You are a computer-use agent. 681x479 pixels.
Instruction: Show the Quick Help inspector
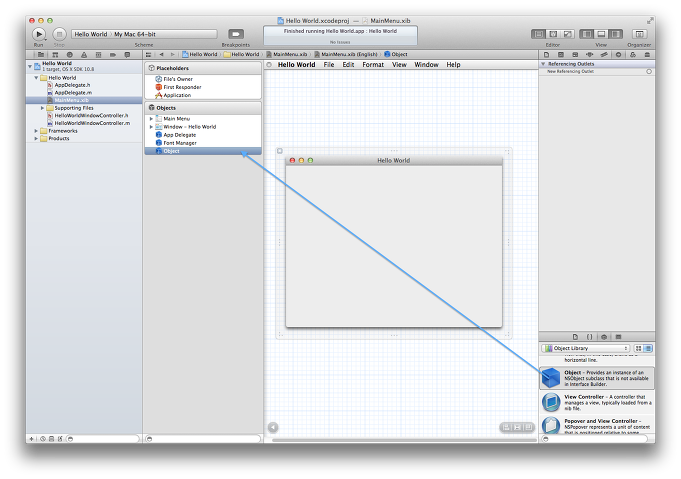(x=561, y=55)
